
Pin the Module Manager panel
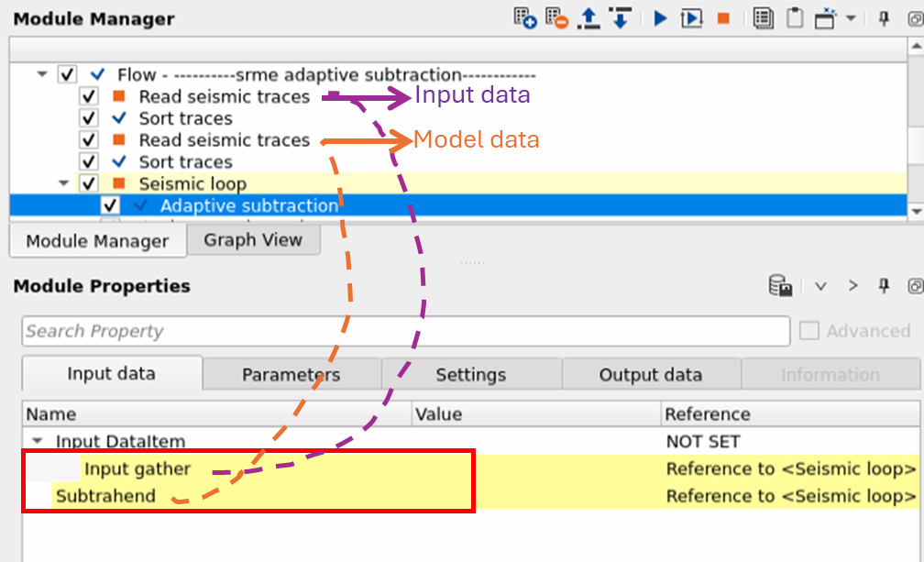coord(885,17)
